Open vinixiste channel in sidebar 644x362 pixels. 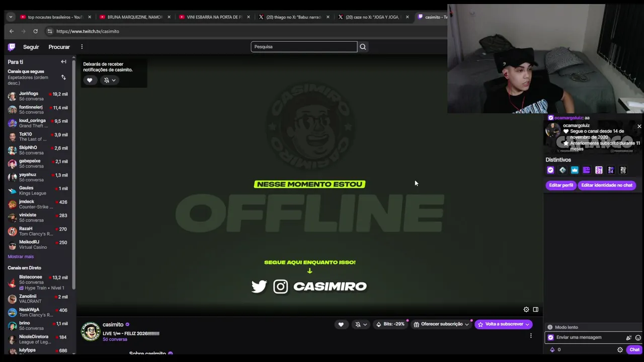(38, 218)
